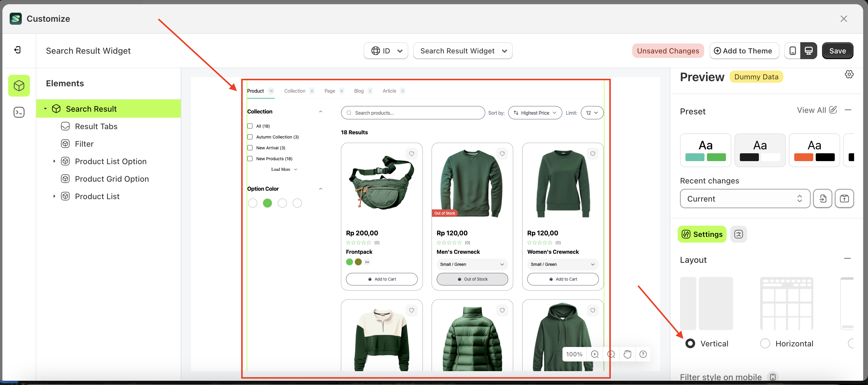The width and height of the screenshot is (868, 385).
Task: Click the Add to Theme button
Action: [x=744, y=51]
